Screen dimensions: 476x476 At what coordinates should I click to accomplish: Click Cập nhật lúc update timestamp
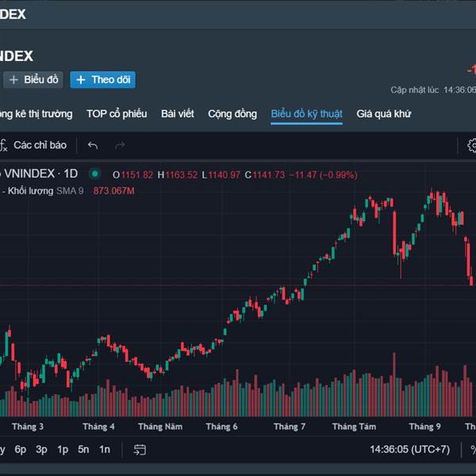(x=433, y=90)
